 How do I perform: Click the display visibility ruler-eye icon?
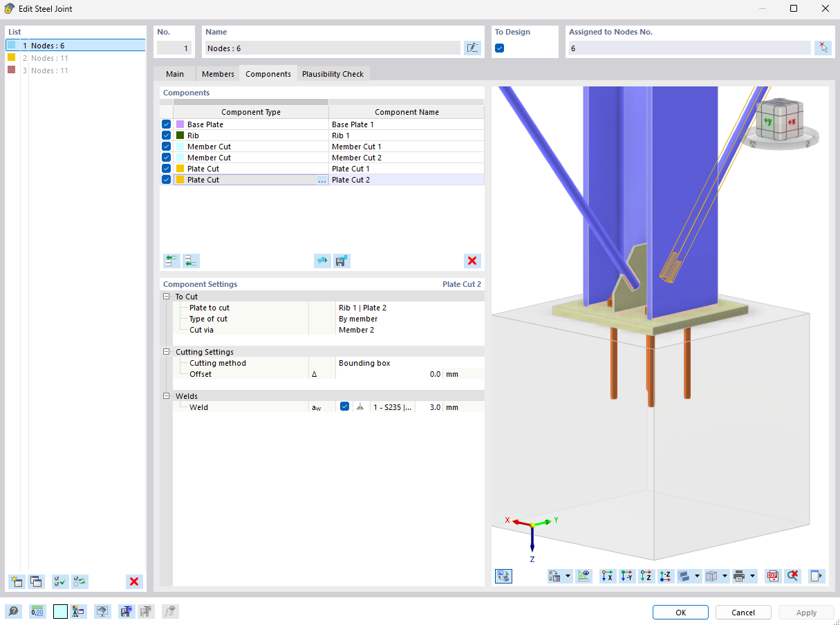[x=584, y=575]
